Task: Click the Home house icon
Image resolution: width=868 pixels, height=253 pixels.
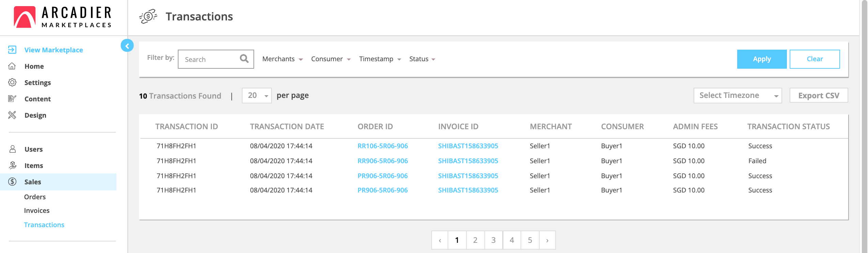Action: 12,66
